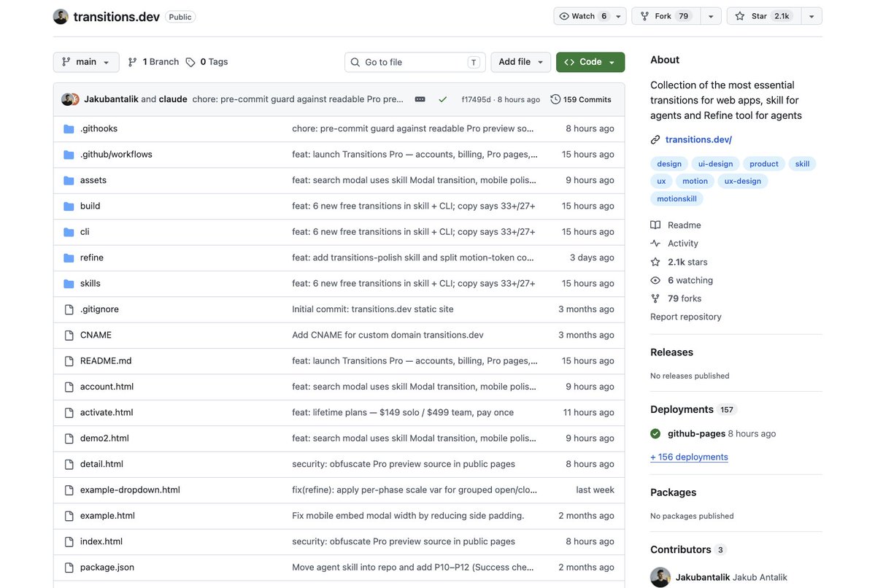Viewport: 875px width, 588px height.
Task: Click the Activity pulse icon
Action: point(655,243)
